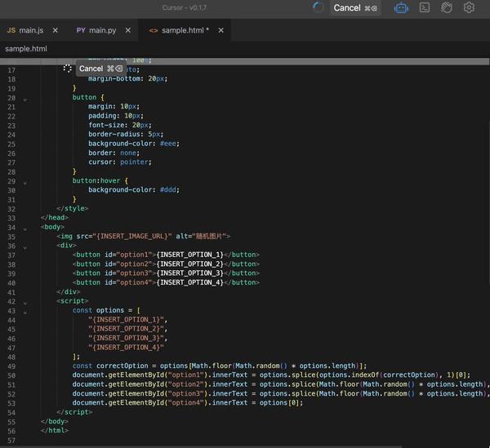
Task: Click "cursor: pointer" on line 27
Action: 120,162
